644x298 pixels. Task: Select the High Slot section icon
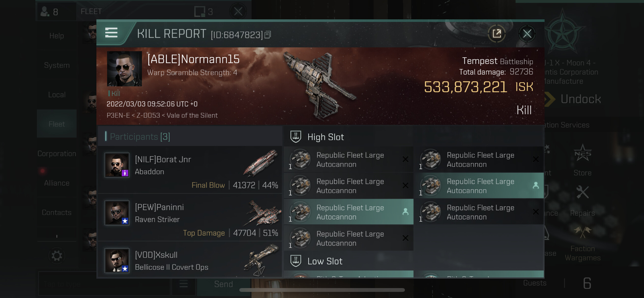296,137
